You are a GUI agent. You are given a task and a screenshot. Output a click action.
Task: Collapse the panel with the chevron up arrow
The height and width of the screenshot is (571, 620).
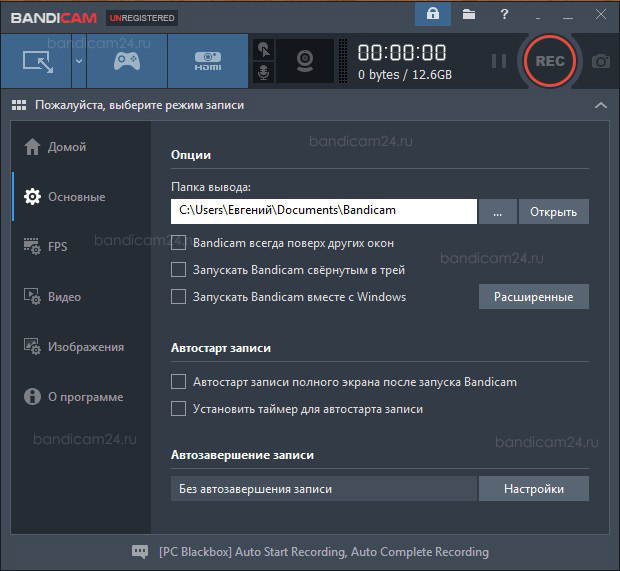click(601, 105)
